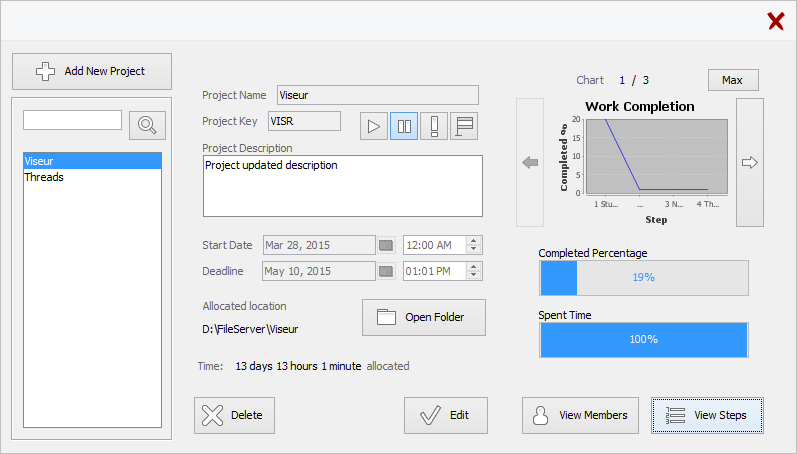Viewport: 797px width, 454px height.
Task: Click the View Steps button
Action: pos(706,415)
